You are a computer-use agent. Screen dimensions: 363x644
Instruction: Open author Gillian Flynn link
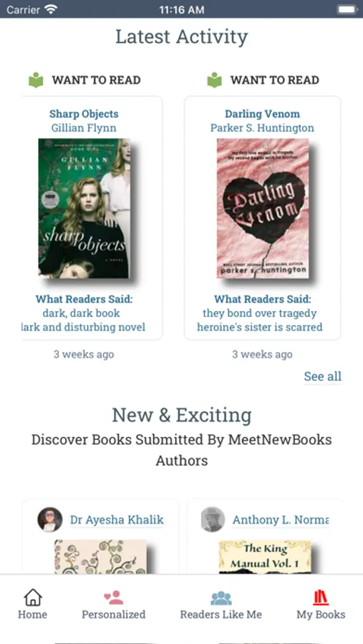[x=84, y=128]
